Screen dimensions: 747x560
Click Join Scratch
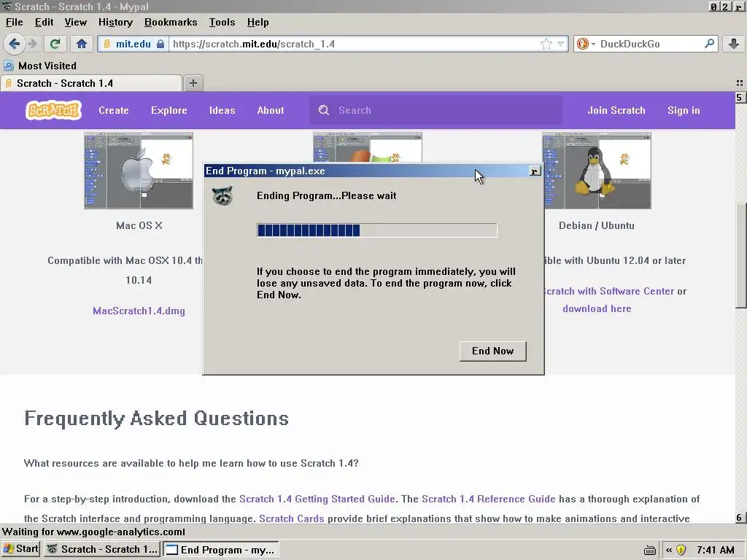pos(616,110)
